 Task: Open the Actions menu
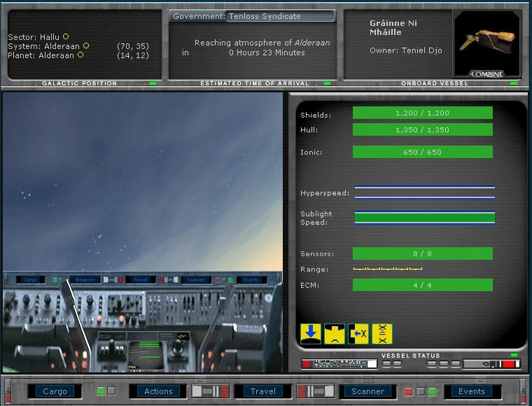tap(158, 391)
